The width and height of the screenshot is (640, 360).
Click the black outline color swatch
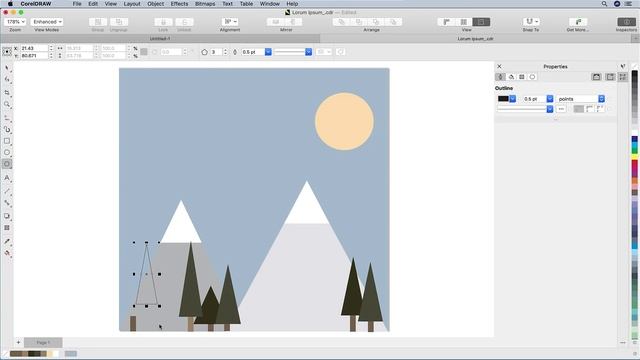point(503,99)
